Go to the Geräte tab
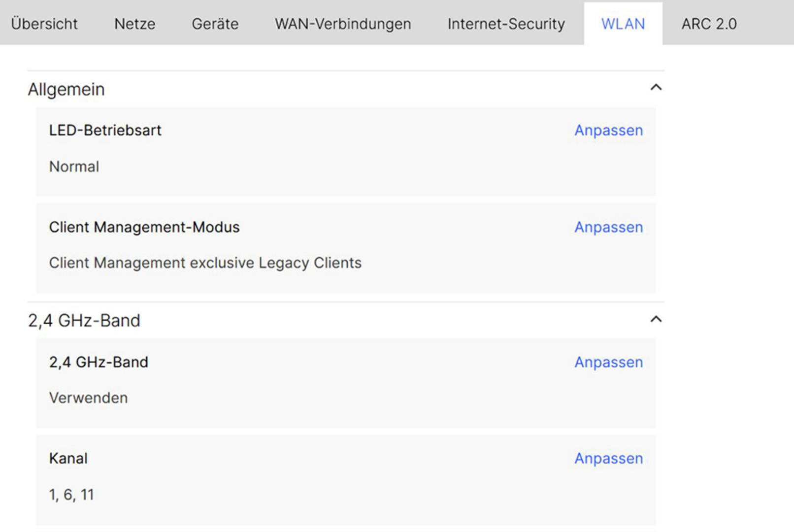This screenshot has width=794, height=532. 215,24
